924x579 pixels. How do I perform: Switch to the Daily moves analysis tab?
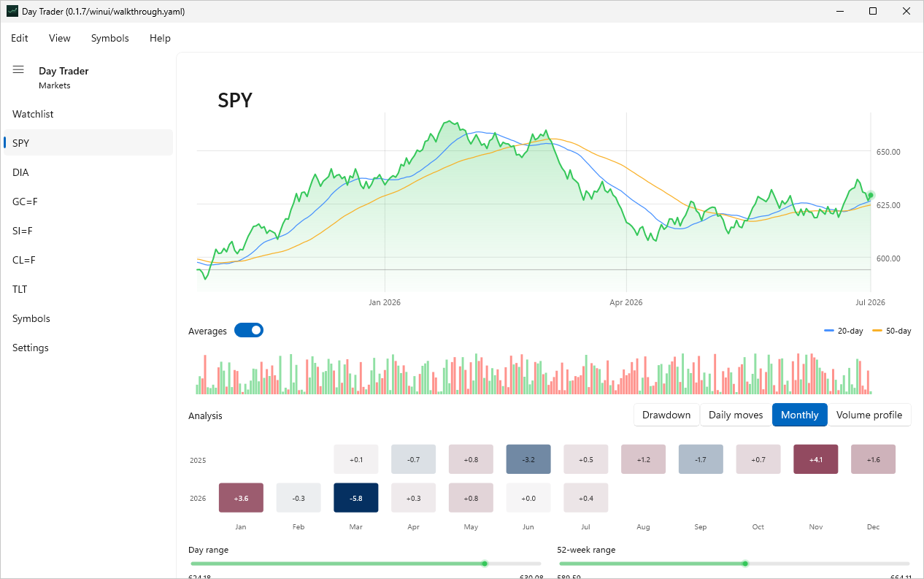(736, 415)
